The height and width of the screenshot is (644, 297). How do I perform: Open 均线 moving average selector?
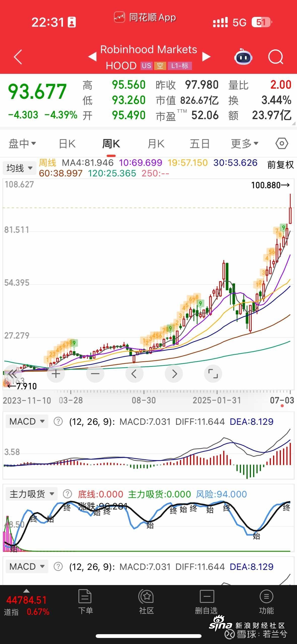[x=19, y=168]
